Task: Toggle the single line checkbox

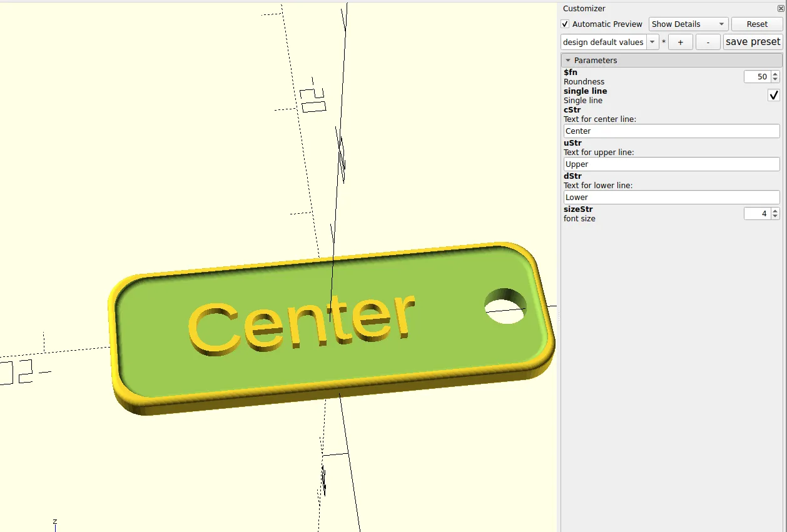Action: click(774, 95)
